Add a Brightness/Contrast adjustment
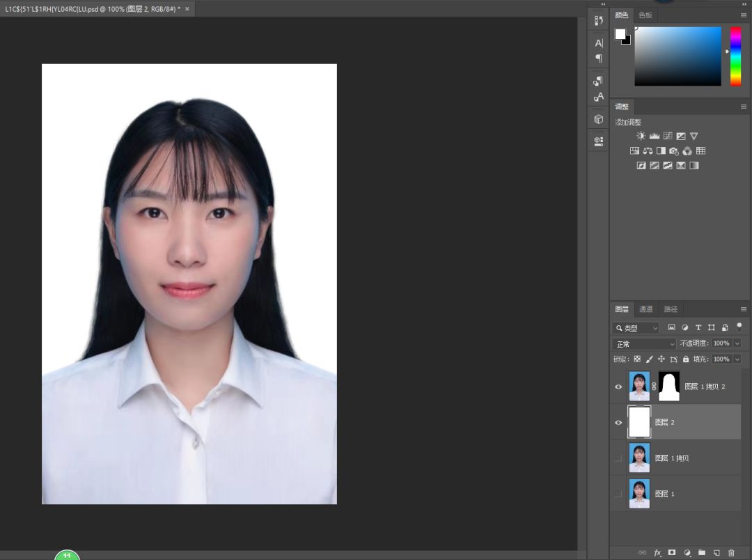This screenshot has width=752, height=560. pyautogui.click(x=641, y=137)
